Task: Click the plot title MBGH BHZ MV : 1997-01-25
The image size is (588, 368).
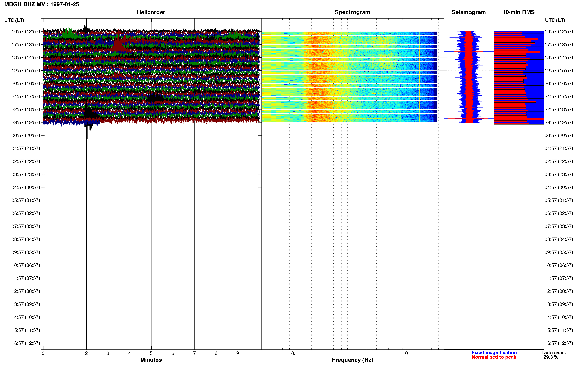Action: [42, 4]
